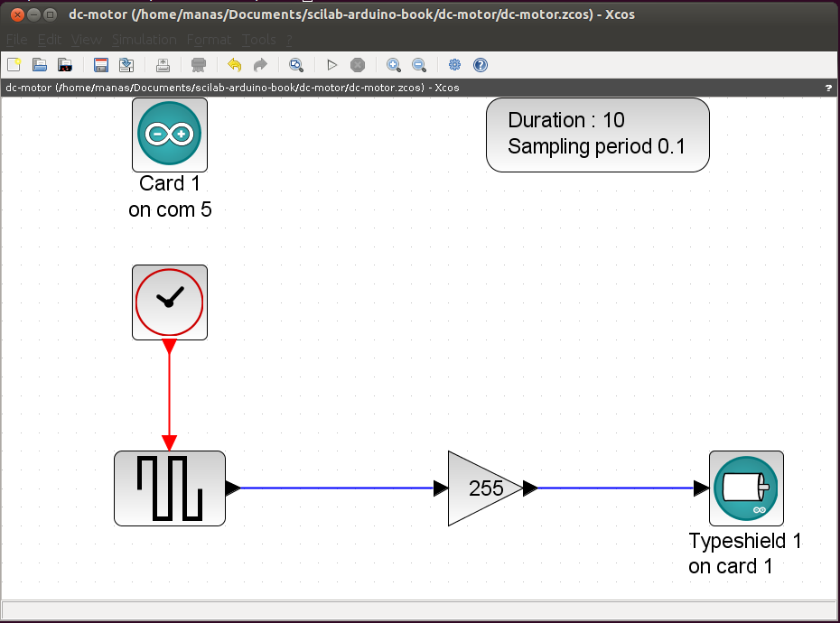
Task: Open Xcos help with question mark icon
Action: coord(481,65)
